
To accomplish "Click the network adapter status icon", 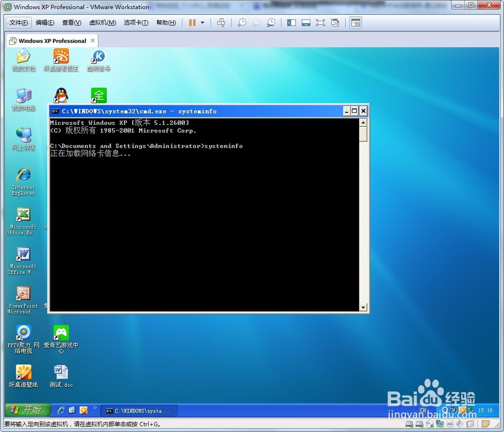I will click(439, 424).
